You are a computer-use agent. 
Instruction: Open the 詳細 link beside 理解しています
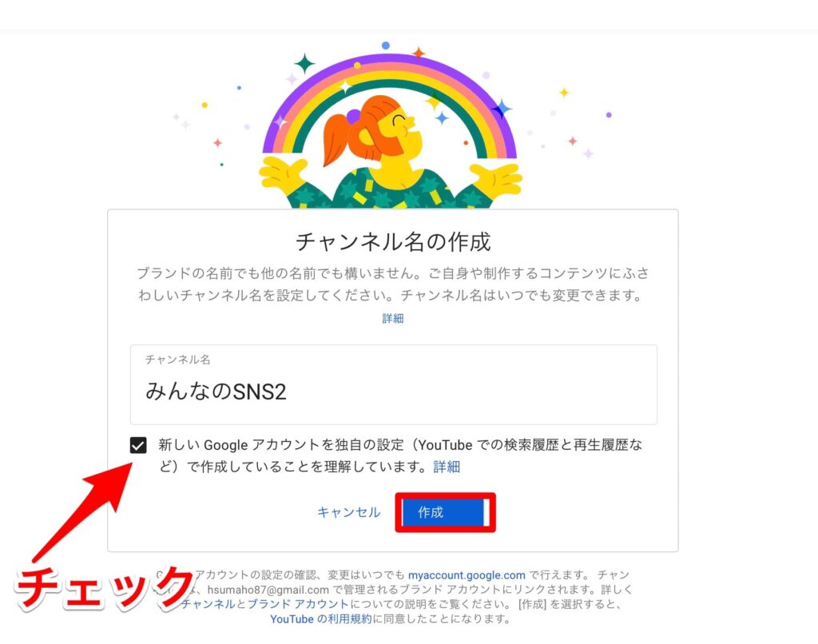click(447, 467)
